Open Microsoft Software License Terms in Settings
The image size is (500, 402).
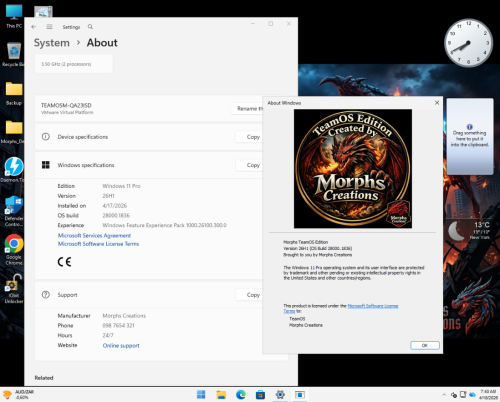click(98, 244)
